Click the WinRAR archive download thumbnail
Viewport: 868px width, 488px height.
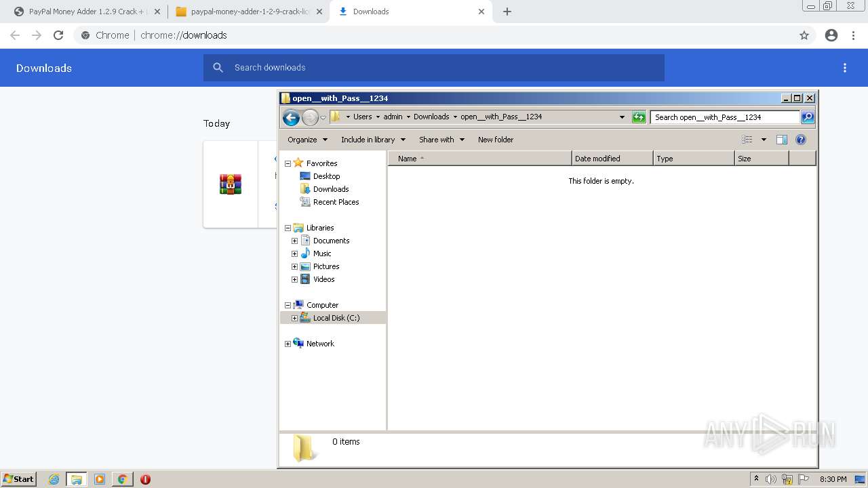point(231,184)
